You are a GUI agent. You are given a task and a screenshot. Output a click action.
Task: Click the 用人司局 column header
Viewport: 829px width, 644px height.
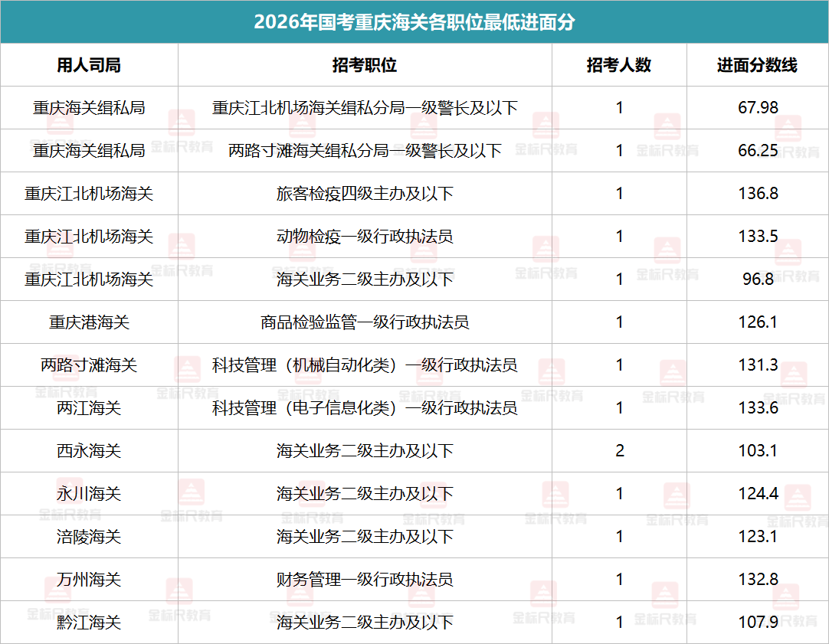89,65
